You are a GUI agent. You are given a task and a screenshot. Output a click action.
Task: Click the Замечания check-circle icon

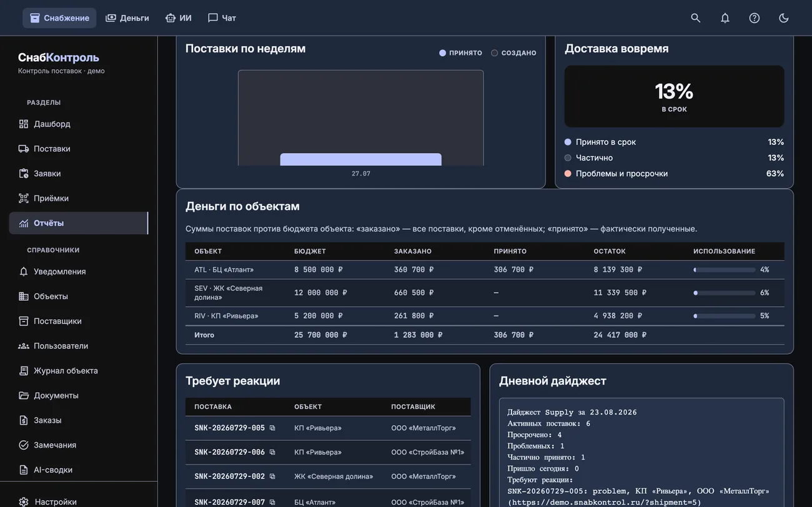24,445
